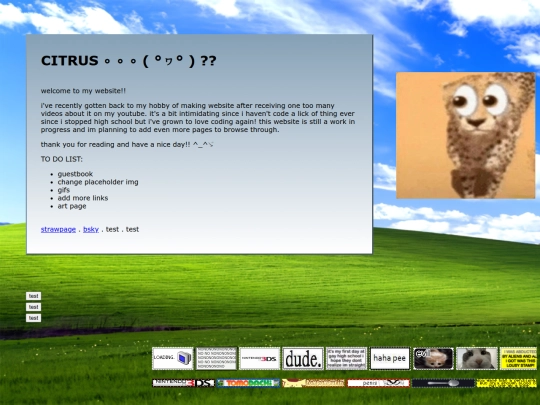Click the 'dude.' stamp
This screenshot has height=405, width=540.
pos(303,359)
